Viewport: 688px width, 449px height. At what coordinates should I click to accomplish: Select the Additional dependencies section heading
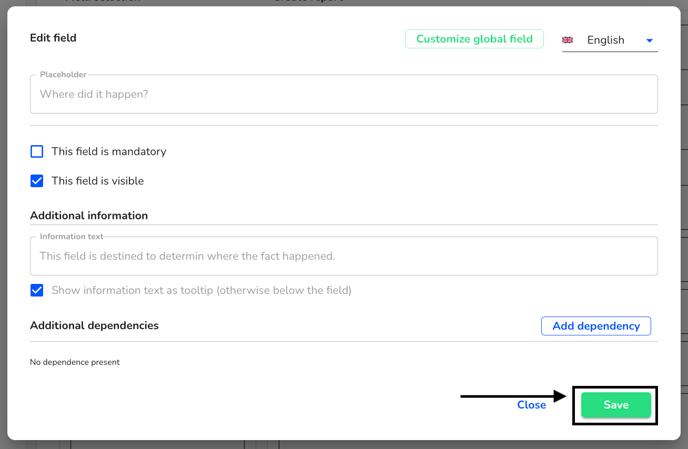click(x=94, y=325)
